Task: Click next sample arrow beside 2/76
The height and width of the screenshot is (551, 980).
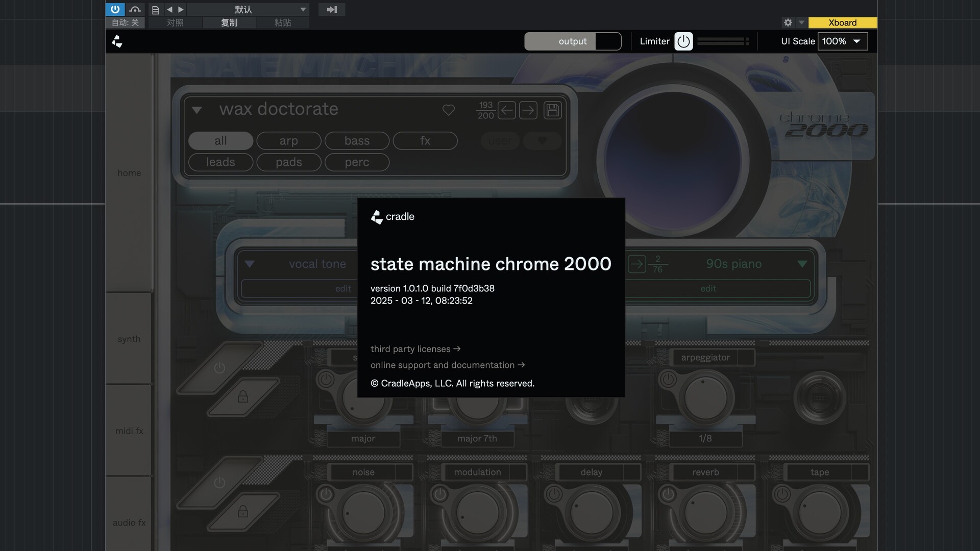Action: pyautogui.click(x=636, y=264)
